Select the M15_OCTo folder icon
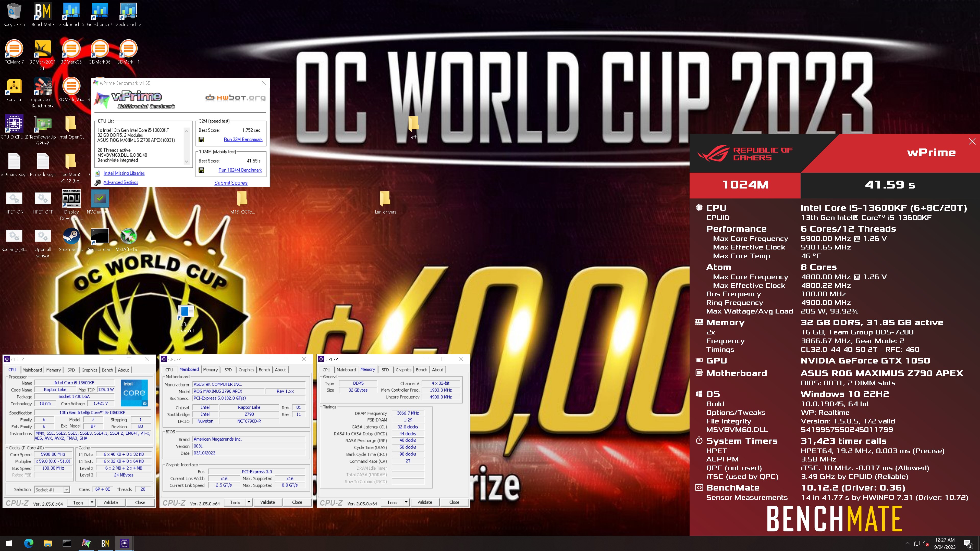 [x=242, y=202]
